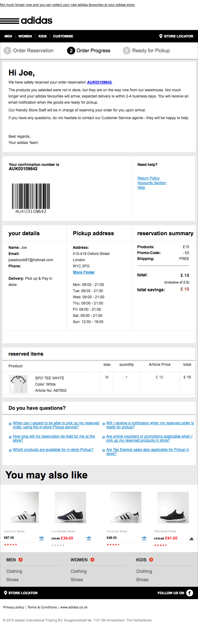This screenshot has height=644, width=198.
Task: Select WOMEN in the navigation bar
Action: coord(25,36)
